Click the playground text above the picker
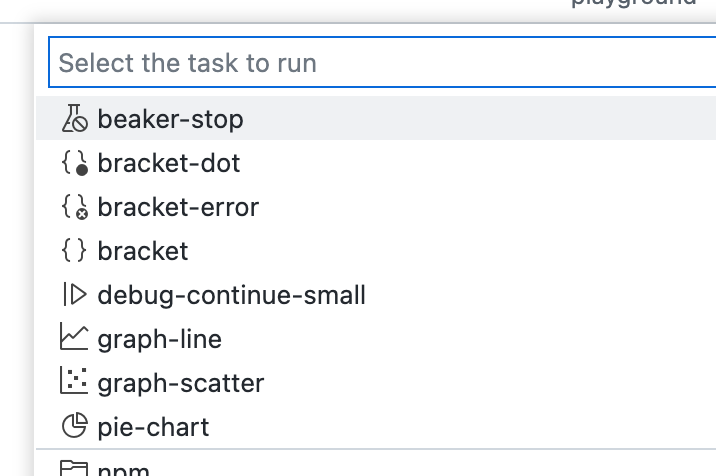716x476 pixels. (634, 4)
